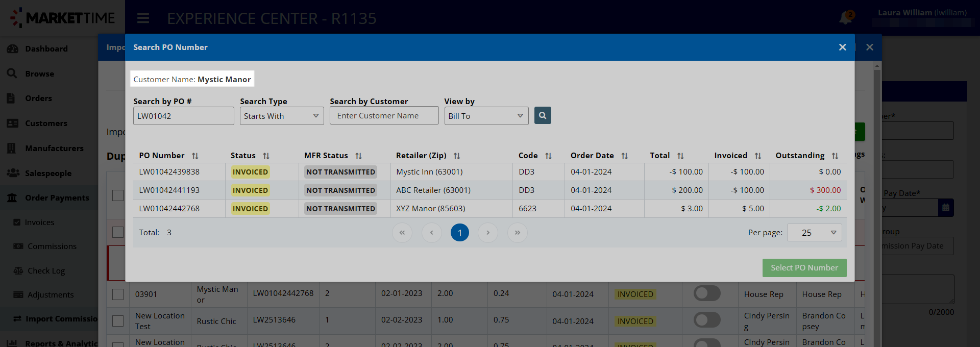Screen dimensions: 980x347
Task: Navigate to Customers in sidebar
Action: tap(46, 123)
